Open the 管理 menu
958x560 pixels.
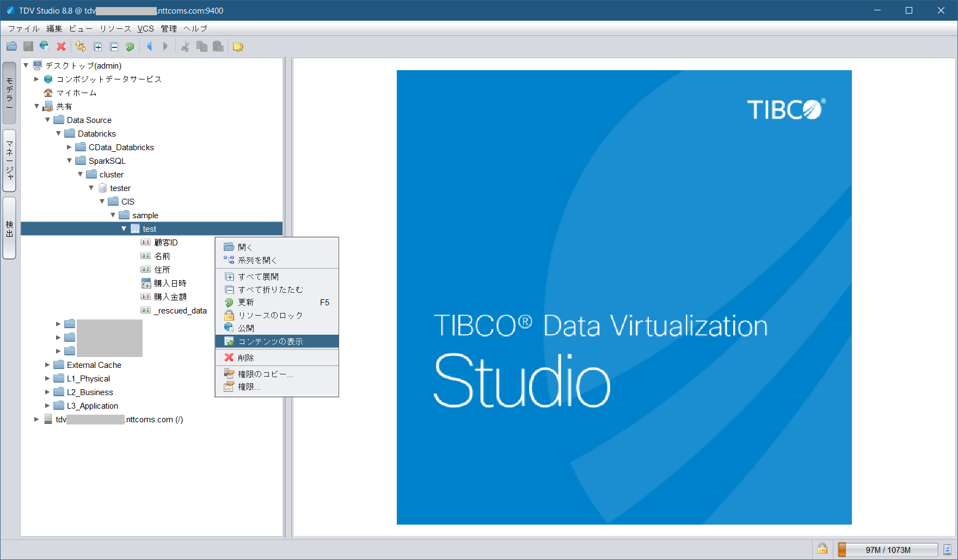click(169, 29)
